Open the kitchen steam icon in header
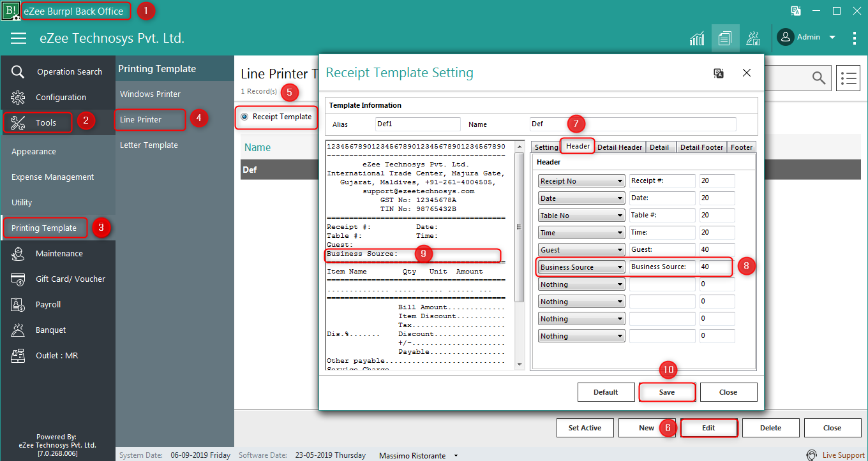This screenshot has width=868, height=461. tap(754, 38)
